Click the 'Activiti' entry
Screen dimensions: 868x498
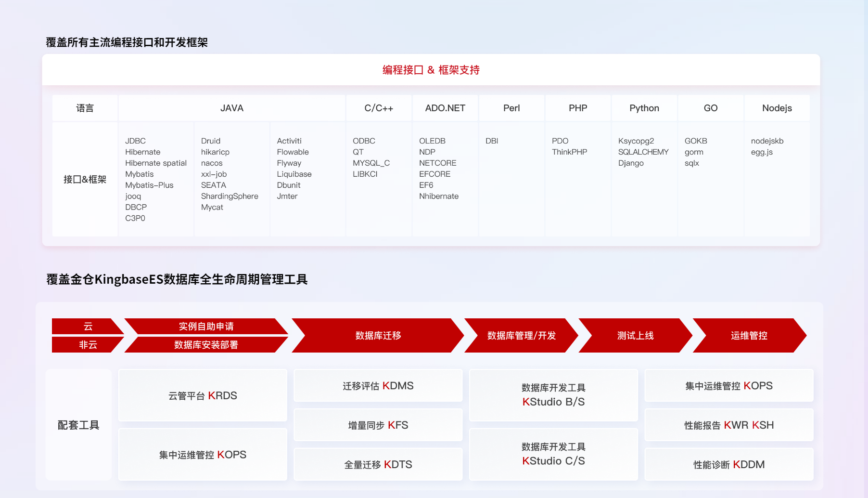pos(289,141)
